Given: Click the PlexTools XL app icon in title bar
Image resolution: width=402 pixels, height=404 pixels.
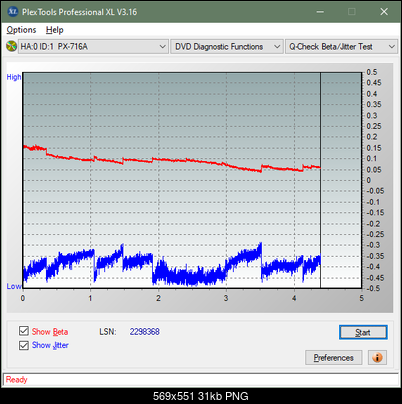Looking at the screenshot, I should [13, 12].
